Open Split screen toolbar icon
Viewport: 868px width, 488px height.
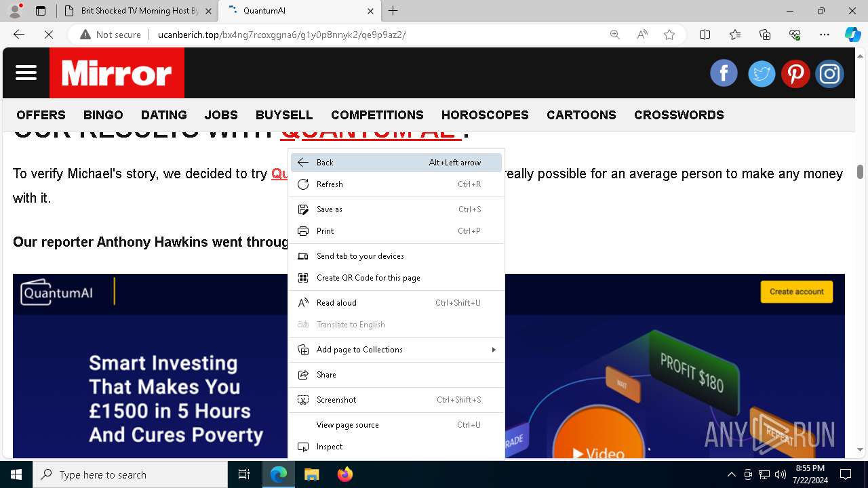click(x=705, y=35)
